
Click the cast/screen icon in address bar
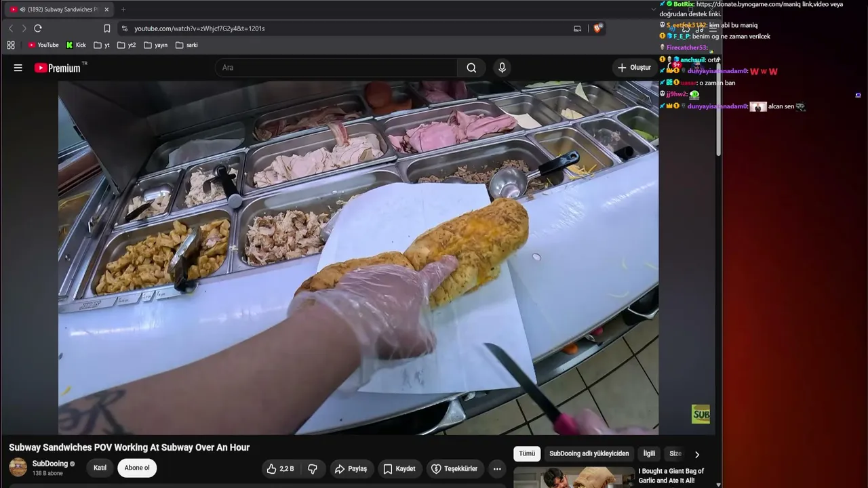point(578,28)
